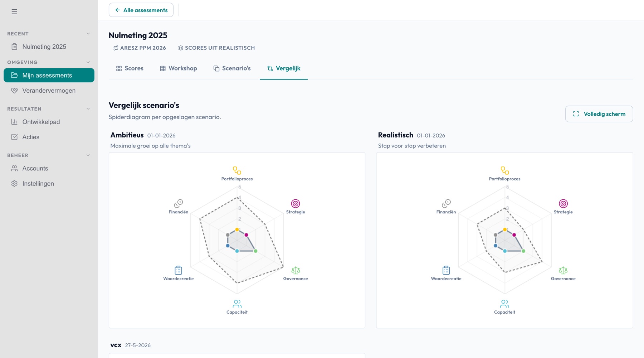Click green Governance data point in Ambitieus chart
644x358 pixels.
coord(255,251)
